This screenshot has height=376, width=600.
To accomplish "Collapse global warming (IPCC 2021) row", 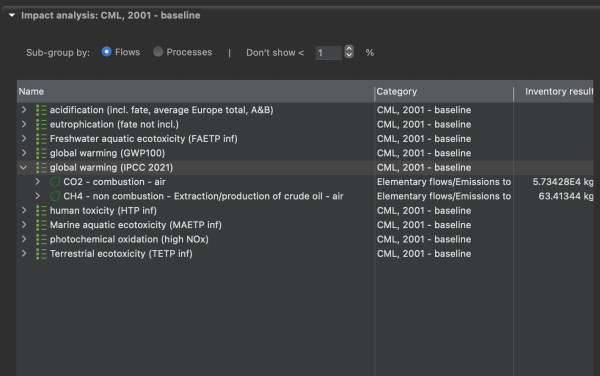I will (x=23, y=168).
